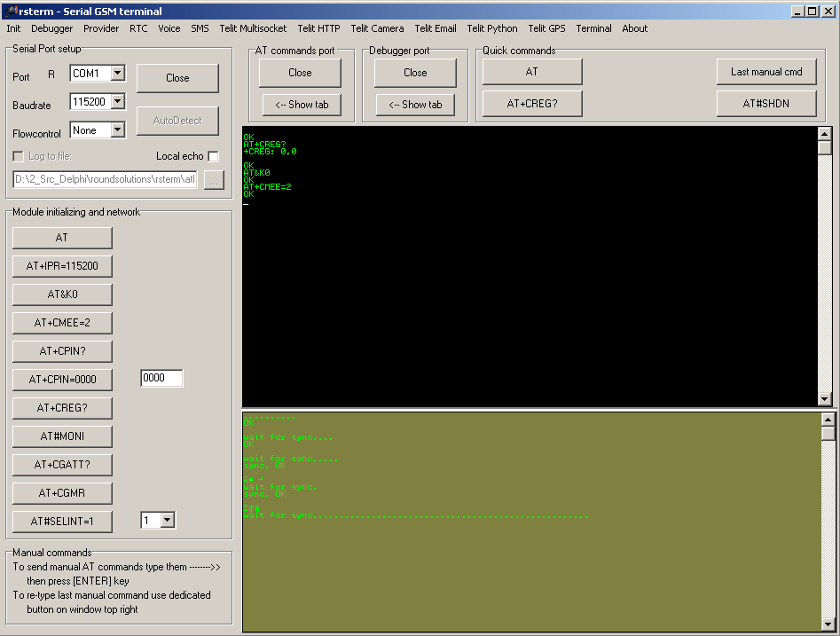Click the AT#MONI button
Screen dimensions: 840x636
(x=62, y=436)
